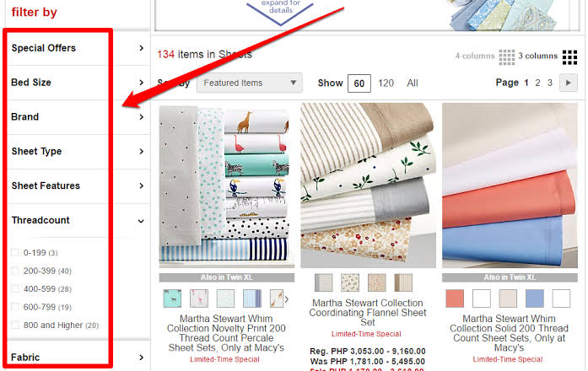Select leaf print swatch on Flannel Sheet Set
The width and height of the screenshot is (588, 371).
pos(350,282)
